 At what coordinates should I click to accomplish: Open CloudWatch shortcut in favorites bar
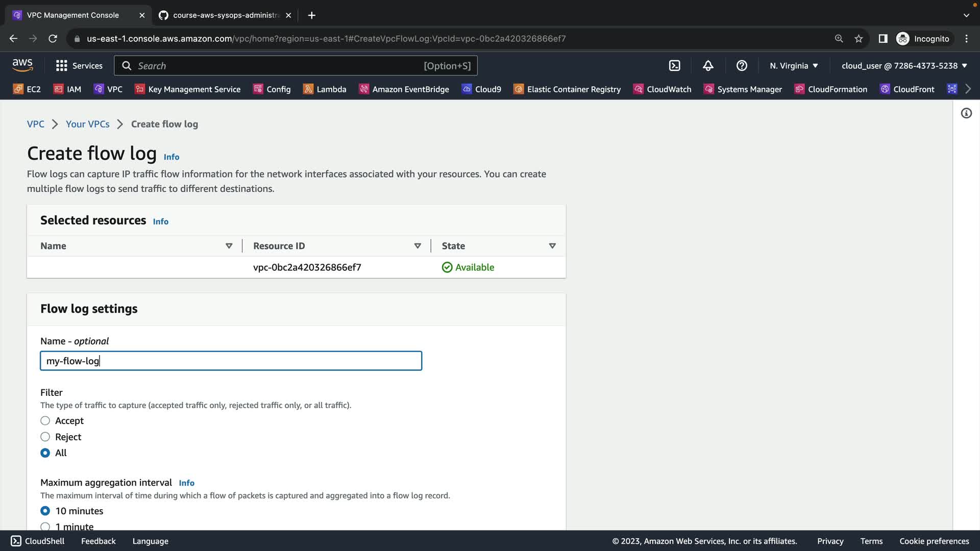(x=662, y=89)
